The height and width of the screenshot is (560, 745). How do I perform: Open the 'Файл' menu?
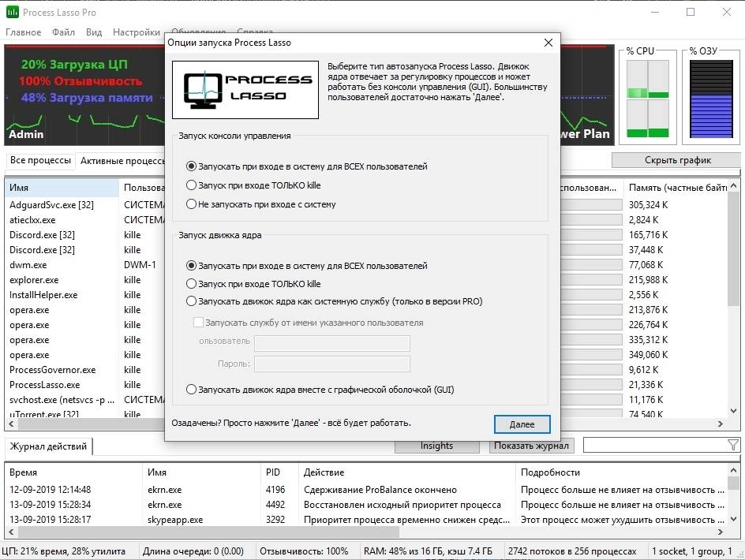pyautogui.click(x=63, y=32)
